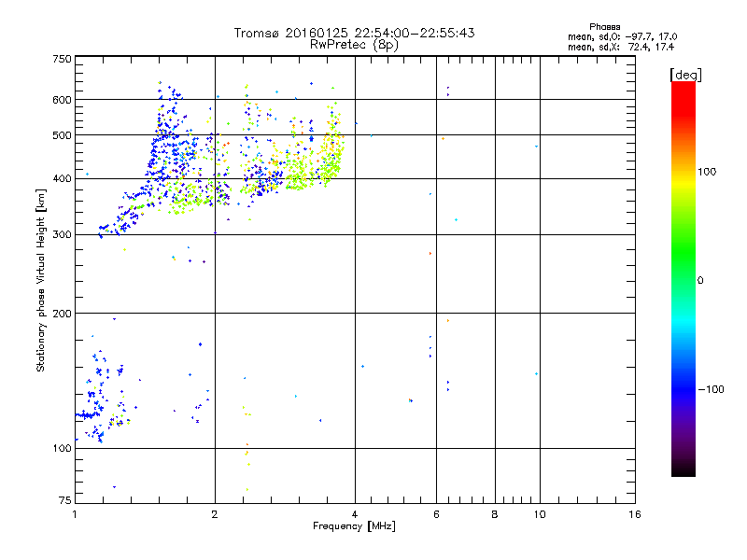Viewport: 747px width, 560px height.
Task: Click the "400" height axis tick label
Action: (x=62, y=178)
